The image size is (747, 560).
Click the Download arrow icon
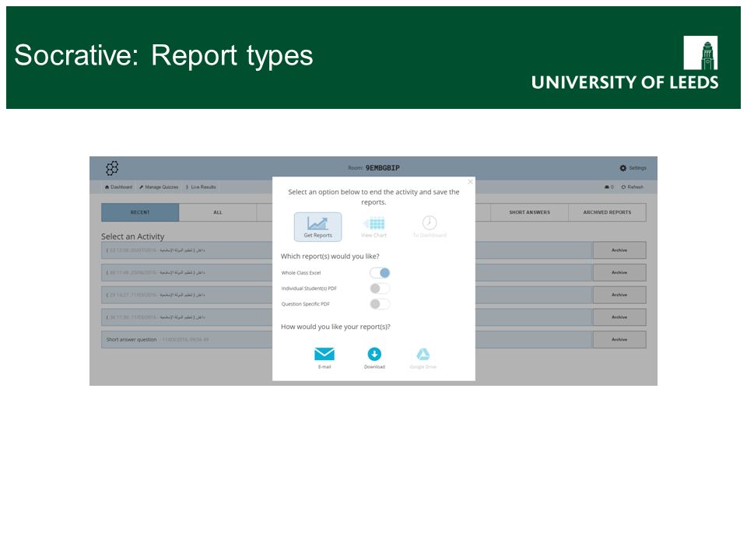pyautogui.click(x=374, y=354)
